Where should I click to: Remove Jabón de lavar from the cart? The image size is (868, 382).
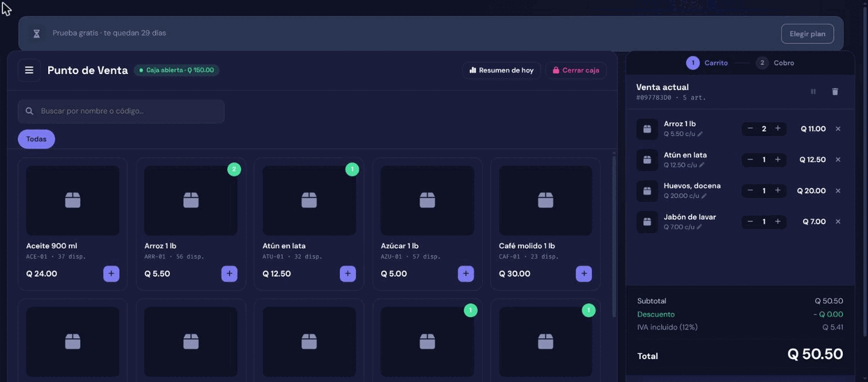click(x=838, y=222)
